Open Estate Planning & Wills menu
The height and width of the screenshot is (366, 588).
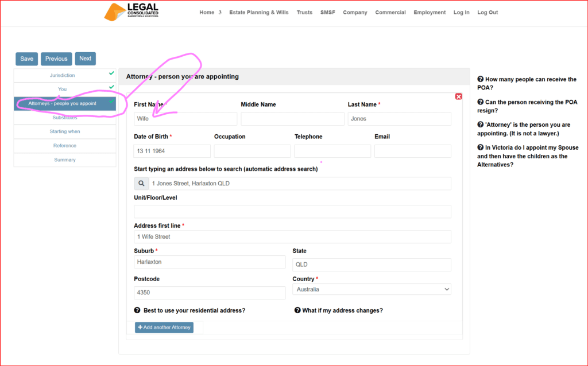tap(259, 13)
